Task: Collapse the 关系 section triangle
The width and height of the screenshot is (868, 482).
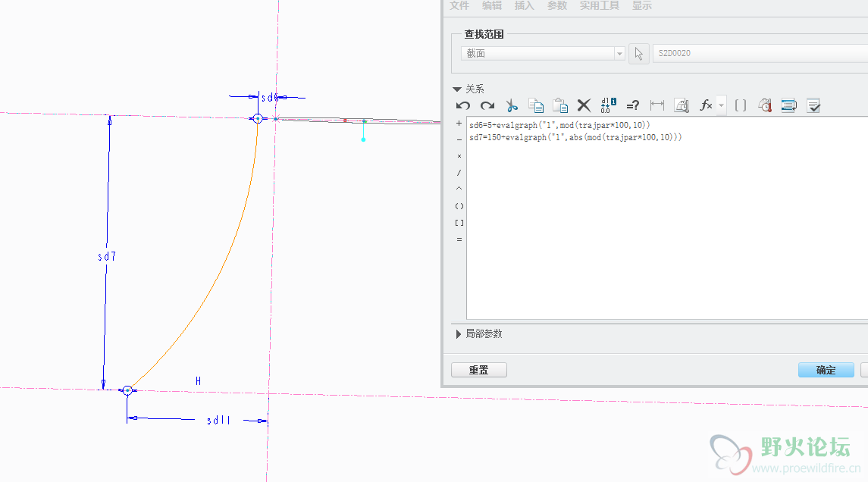Action: pyautogui.click(x=456, y=89)
